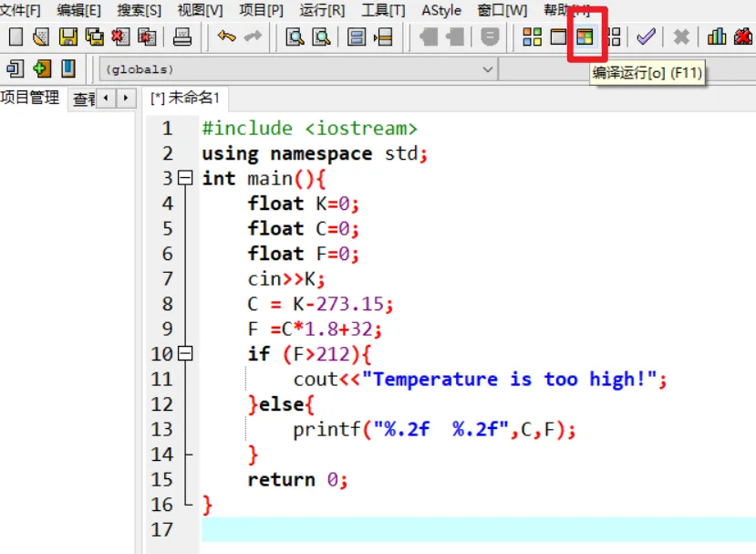Switch to the 查看 class-browser sidebar tab
Viewport: 756px width, 554px height.
tap(84, 99)
